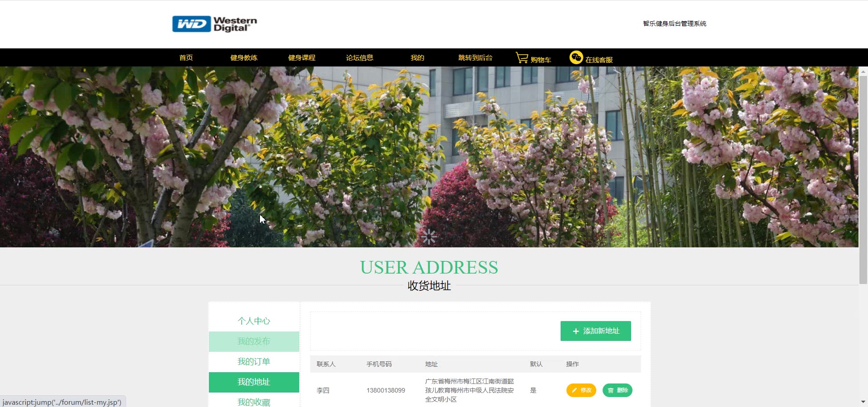The width and height of the screenshot is (868, 407).
Task: Open 论坛信息 menu item
Action: coord(359,57)
